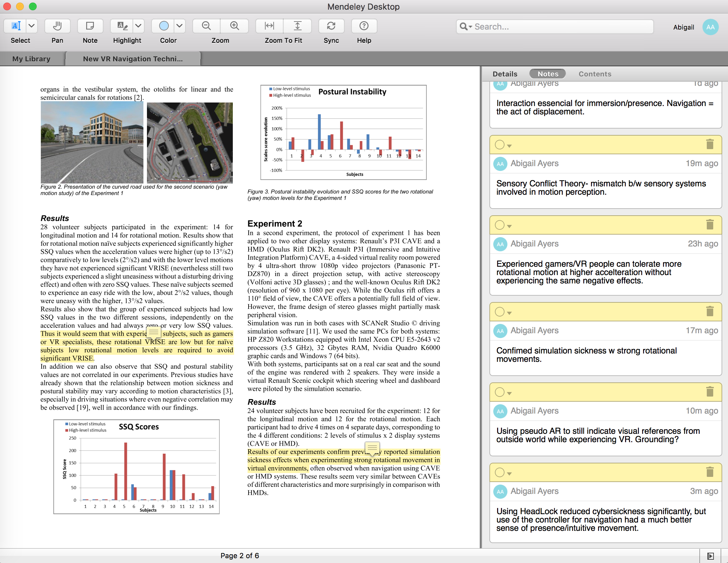Toggle circle on pseudo AR note
This screenshot has height=563, width=728.
pyautogui.click(x=499, y=392)
